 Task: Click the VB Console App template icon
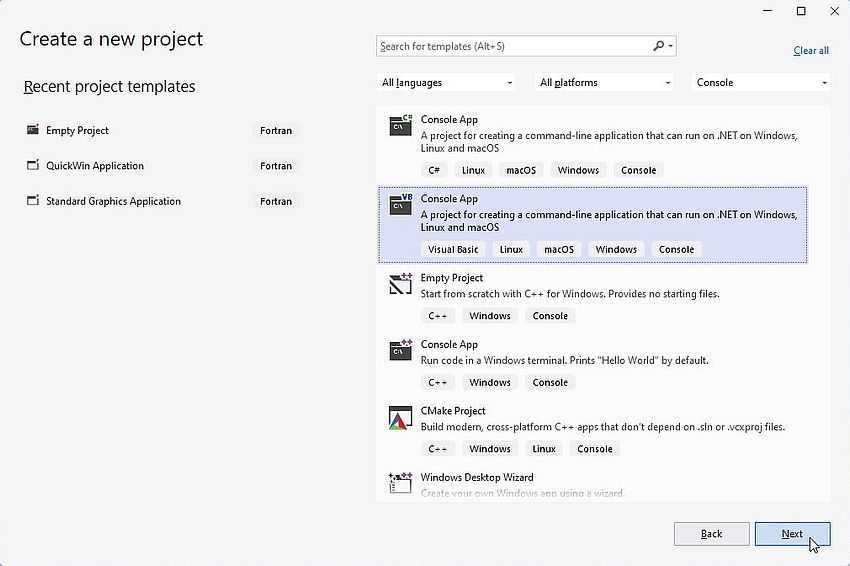point(401,204)
